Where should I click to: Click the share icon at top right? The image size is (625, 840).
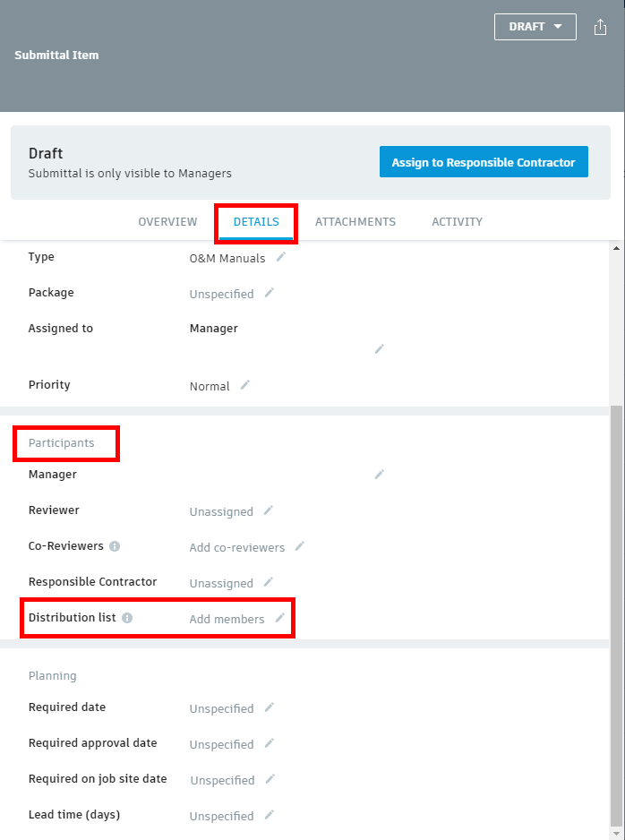tap(600, 26)
